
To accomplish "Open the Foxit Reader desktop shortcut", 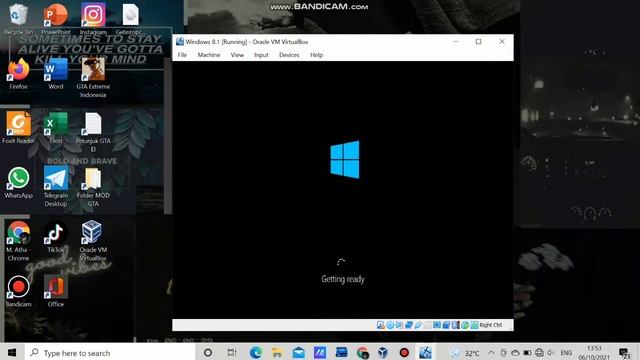I will [x=18, y=128].
